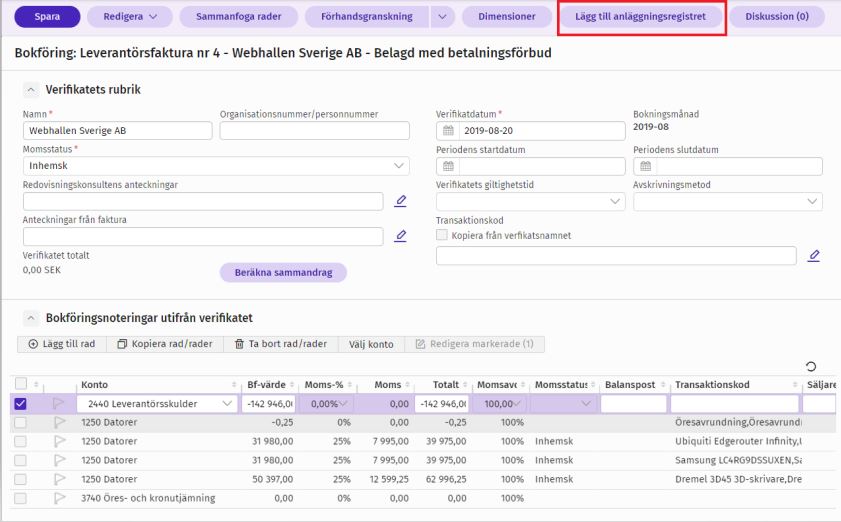This screenshot has height=522, width=841.
Task: Check the Samsung LC4RG9DSSUXEN row checkbox
Action: 20,460
